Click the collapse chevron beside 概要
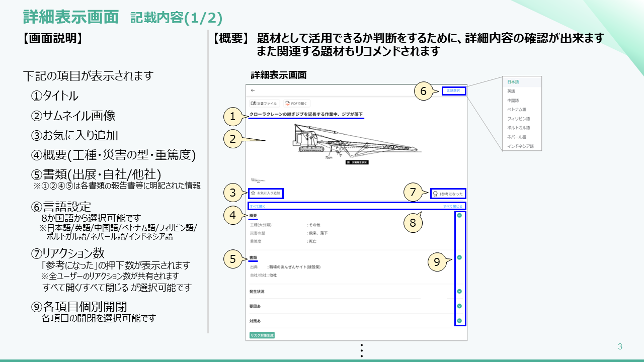 point(459,215)
